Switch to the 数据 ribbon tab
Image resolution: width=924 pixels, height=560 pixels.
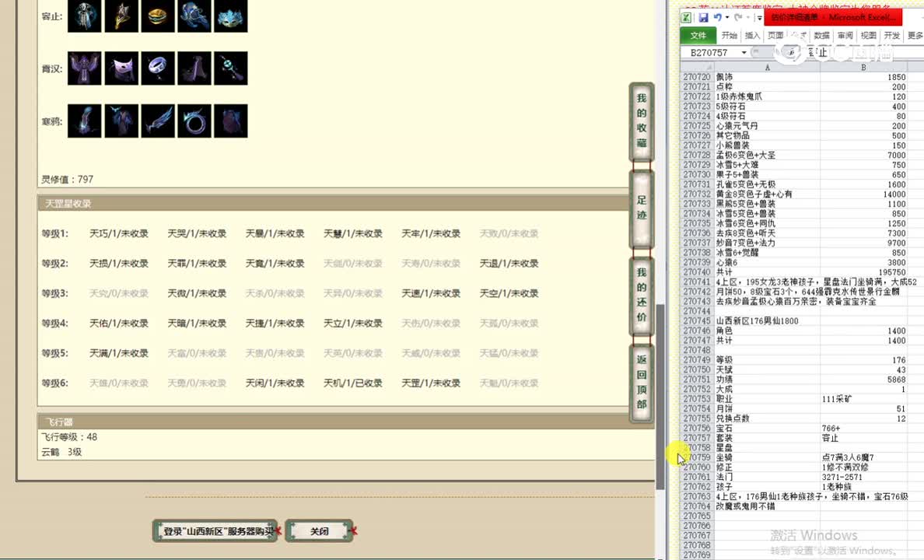(821, 35)
